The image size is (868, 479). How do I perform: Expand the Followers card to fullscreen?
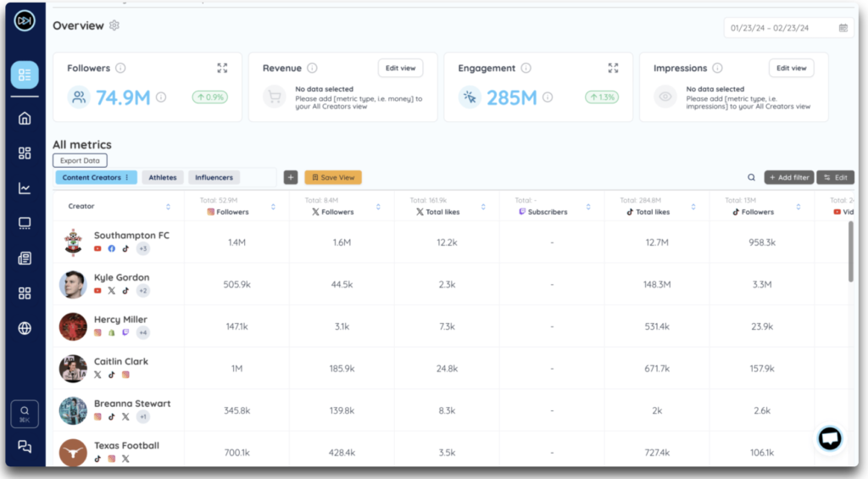[222, 68]
